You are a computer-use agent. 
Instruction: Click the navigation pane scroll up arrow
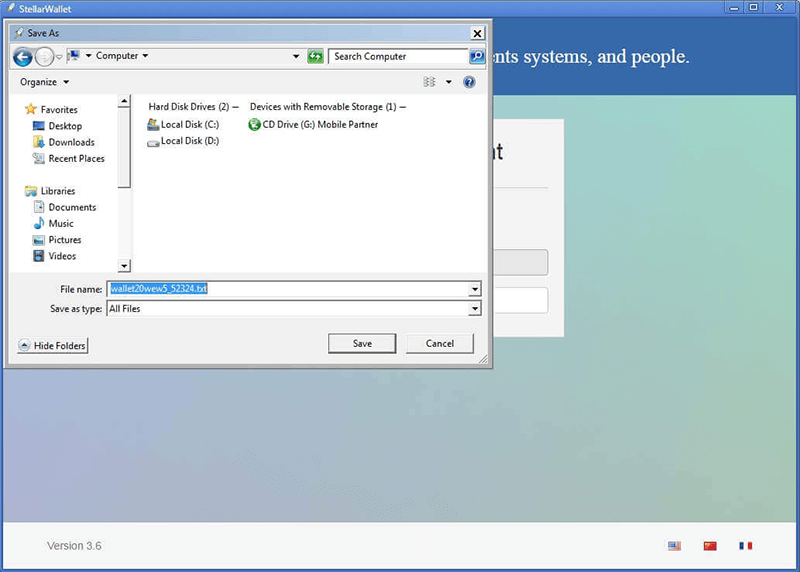124,101
